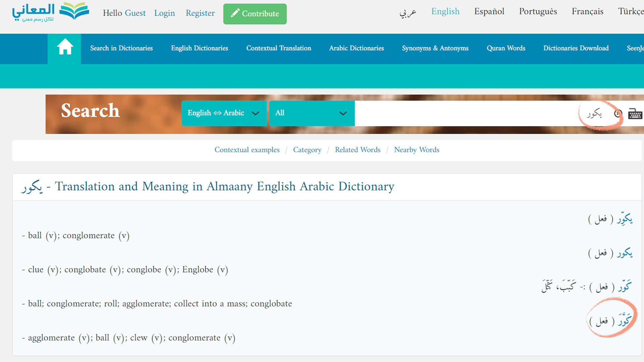Image resolution: width=644 pixels, height=362 pixels.
Task: Click the clear search circle icon
Action: pos(618,114)
